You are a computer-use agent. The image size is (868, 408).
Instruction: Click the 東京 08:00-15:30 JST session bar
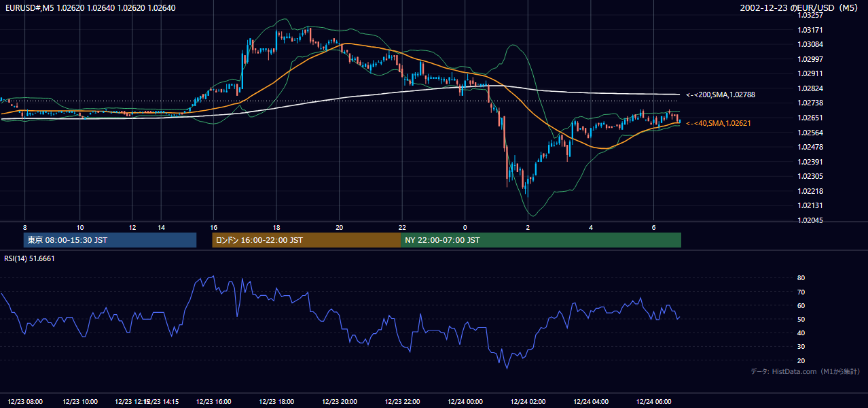pos(110,240)
